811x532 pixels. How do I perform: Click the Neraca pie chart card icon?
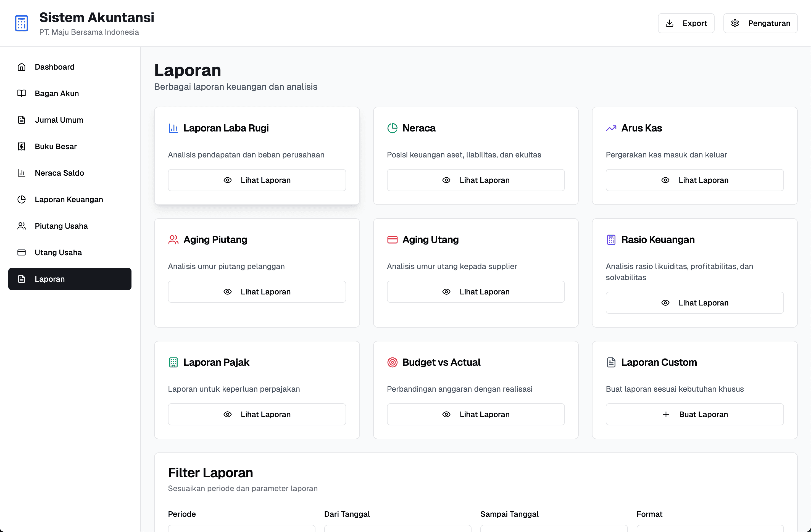(x=392, y=128)
